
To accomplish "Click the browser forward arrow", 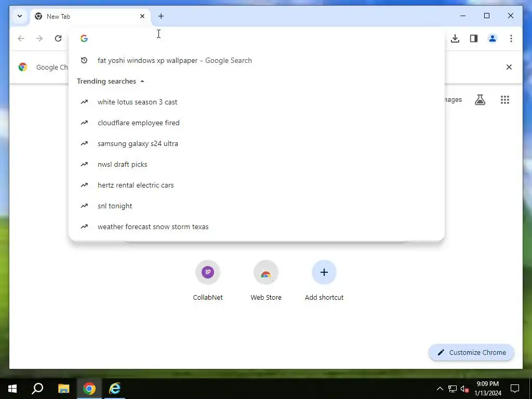I will 39,38.
